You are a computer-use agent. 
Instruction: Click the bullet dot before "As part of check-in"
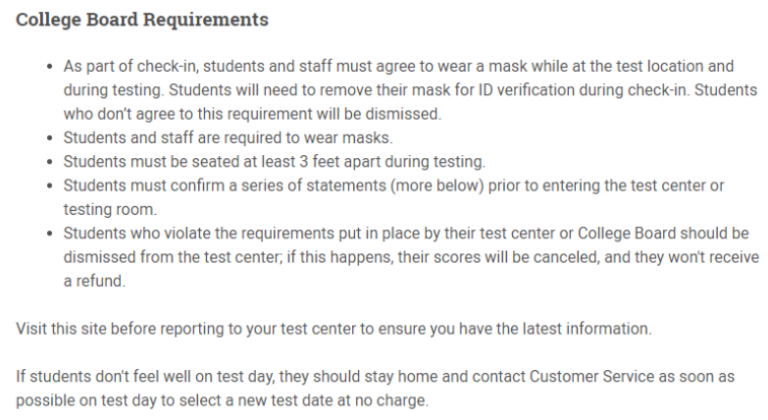point(49,66)
